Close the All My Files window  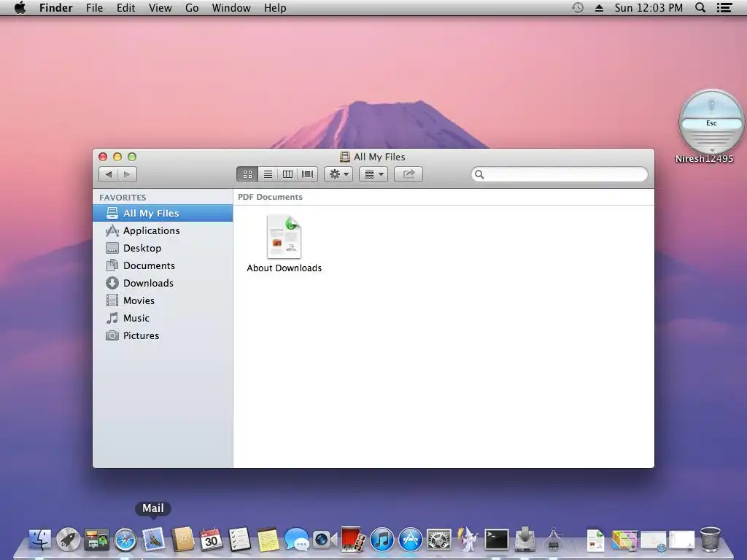[x=102, y=157]
